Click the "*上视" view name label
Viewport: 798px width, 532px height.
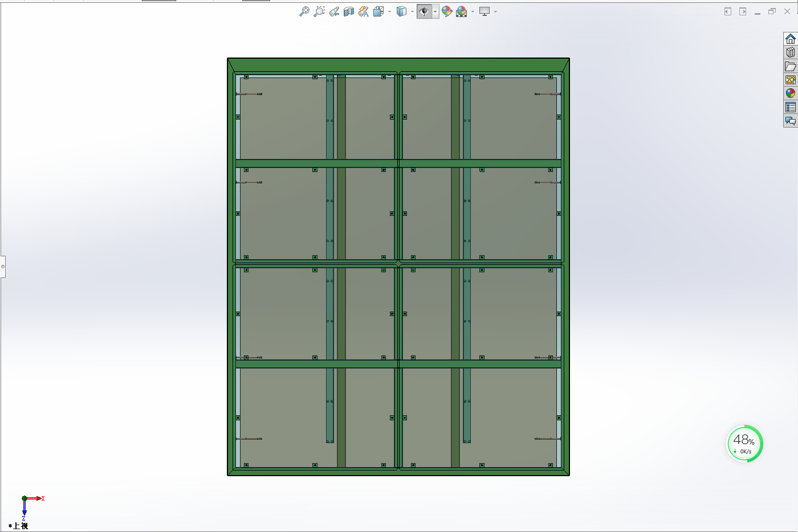18,526
